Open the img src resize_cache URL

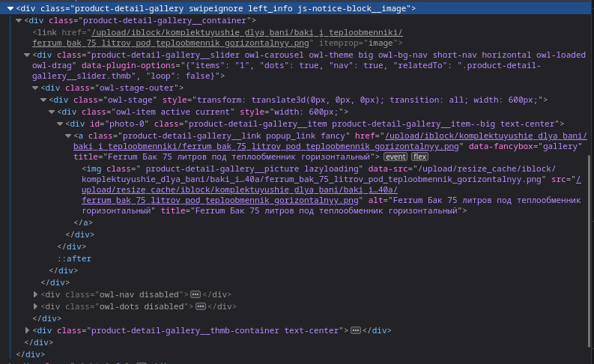click(331, 189)
